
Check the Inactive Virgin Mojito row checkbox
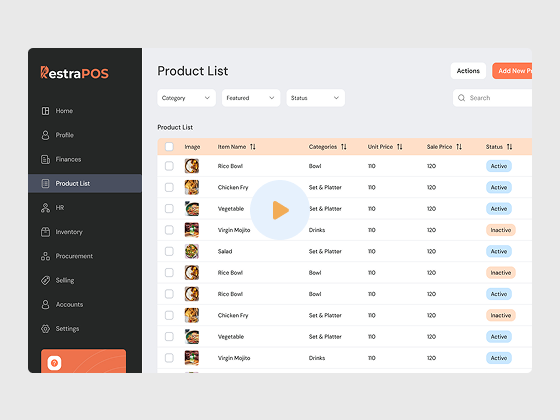coord(169,230)
